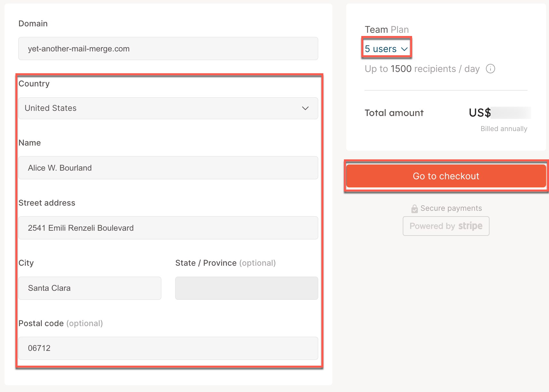Image resolution: width=549 pixels, height=392 pixels.
Task: Click into the Santa Clara city field
Action: click(x=90, y=288)
